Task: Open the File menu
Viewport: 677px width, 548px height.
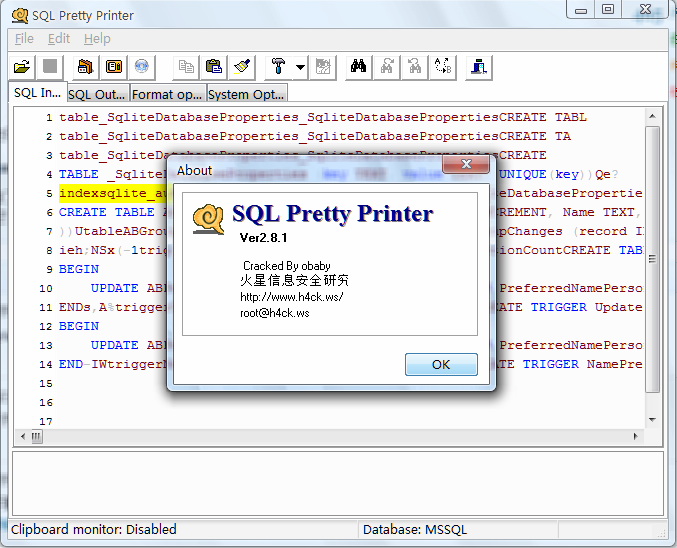Action: [24, 39]
